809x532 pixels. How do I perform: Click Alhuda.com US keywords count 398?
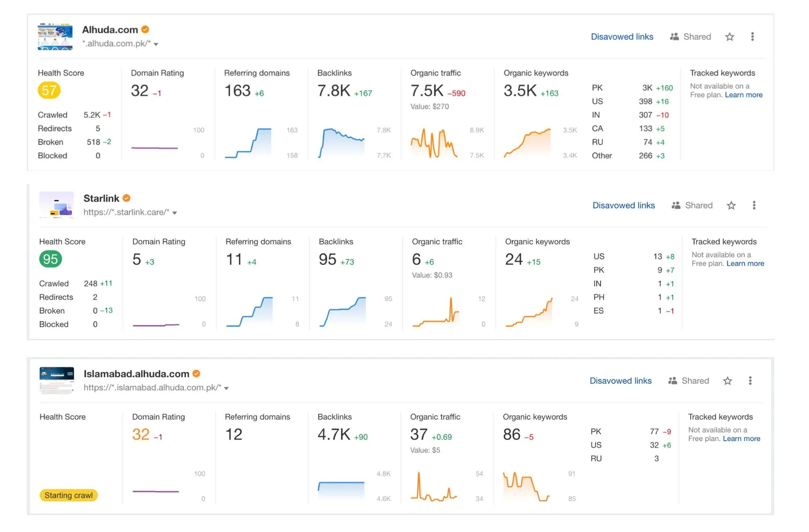pyautogui.click(x=646, y=102)
